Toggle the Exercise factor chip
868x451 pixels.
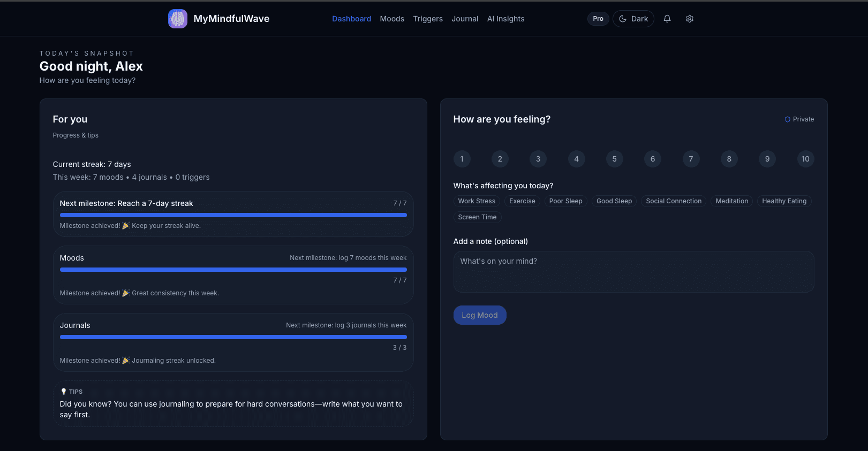tap(522, 201)
